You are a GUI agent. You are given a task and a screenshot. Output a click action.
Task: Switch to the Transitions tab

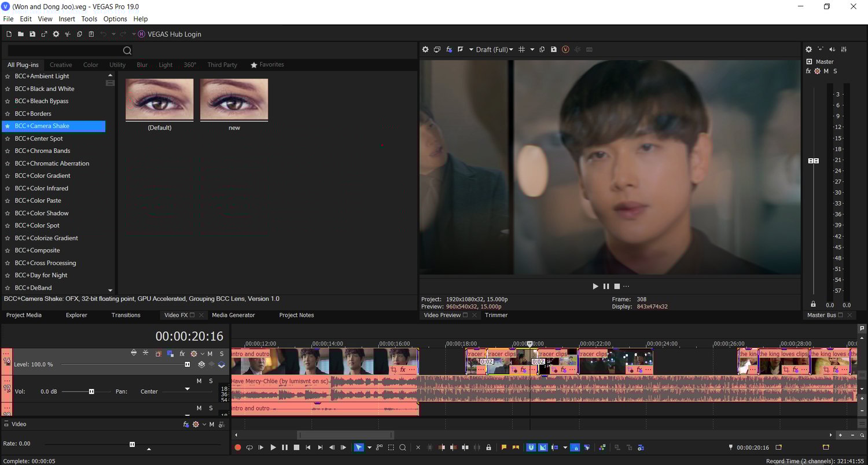pos(126,315)
